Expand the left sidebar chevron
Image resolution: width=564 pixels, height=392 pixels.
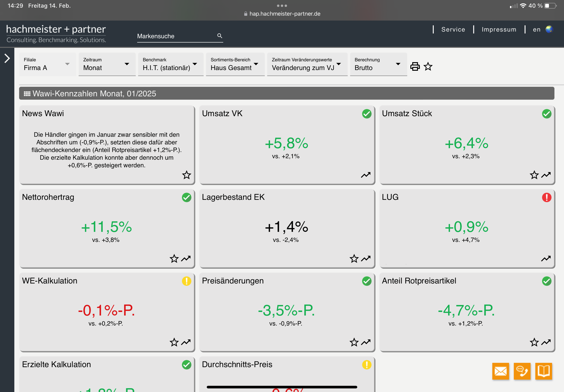(7, 58)
